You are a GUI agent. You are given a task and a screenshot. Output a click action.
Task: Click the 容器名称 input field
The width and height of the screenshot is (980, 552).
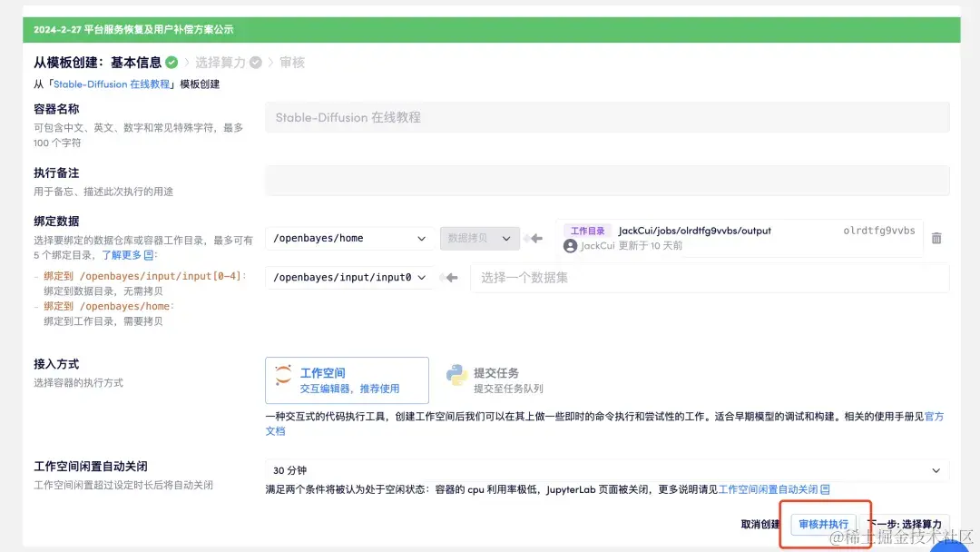(x=607, y=115)
